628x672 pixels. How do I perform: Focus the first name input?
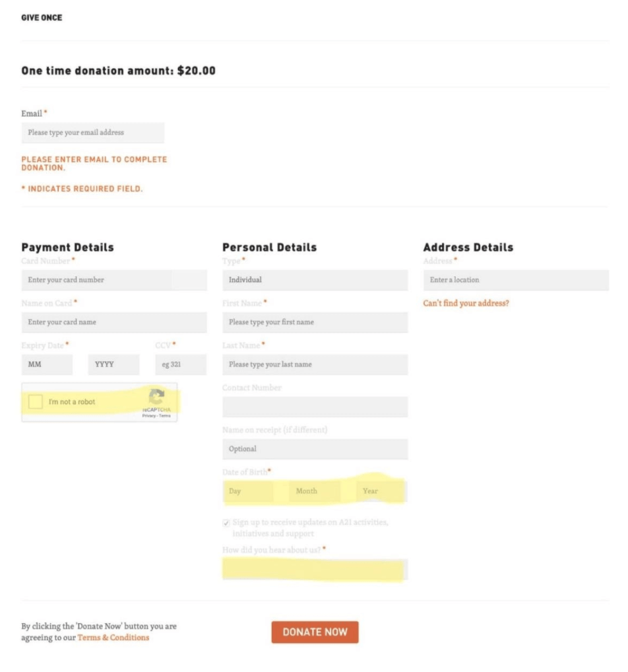point(315,322)
